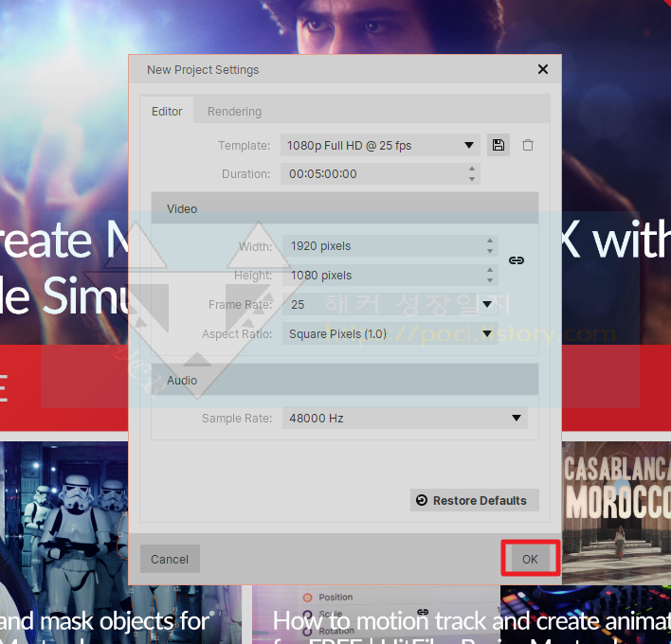Toggle the width-height link icon

tap(517, 260)
